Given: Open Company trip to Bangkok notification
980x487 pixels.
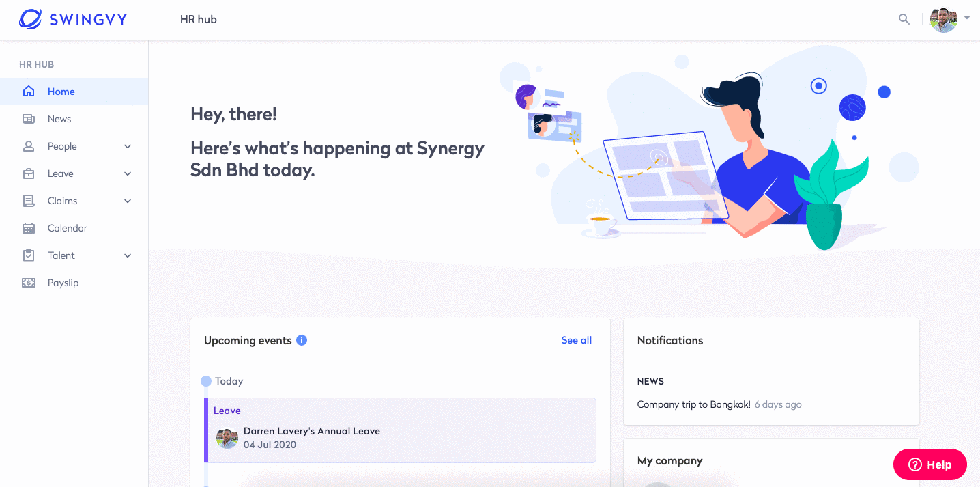Looking at the screenshot, I should point(693,404).
